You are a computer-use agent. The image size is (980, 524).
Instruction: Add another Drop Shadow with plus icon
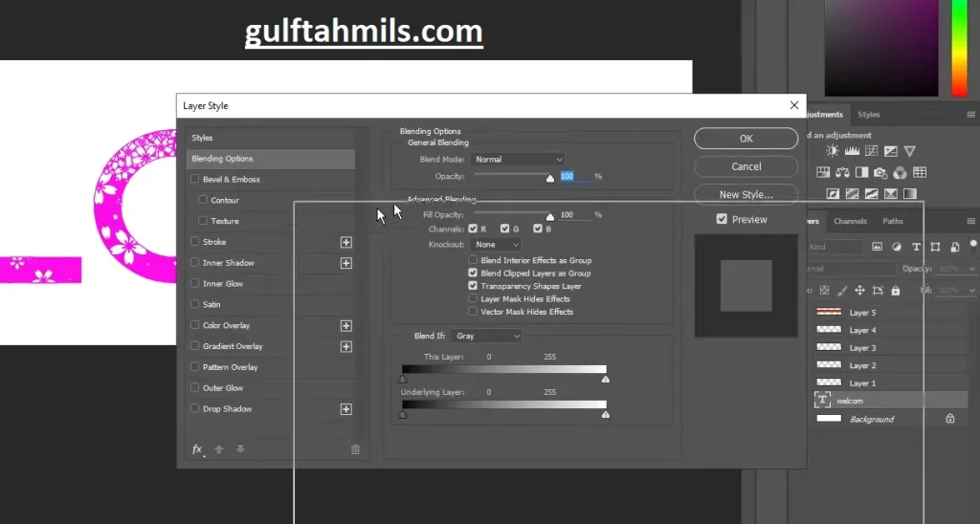pyautogui.click(x=346, y=409)
